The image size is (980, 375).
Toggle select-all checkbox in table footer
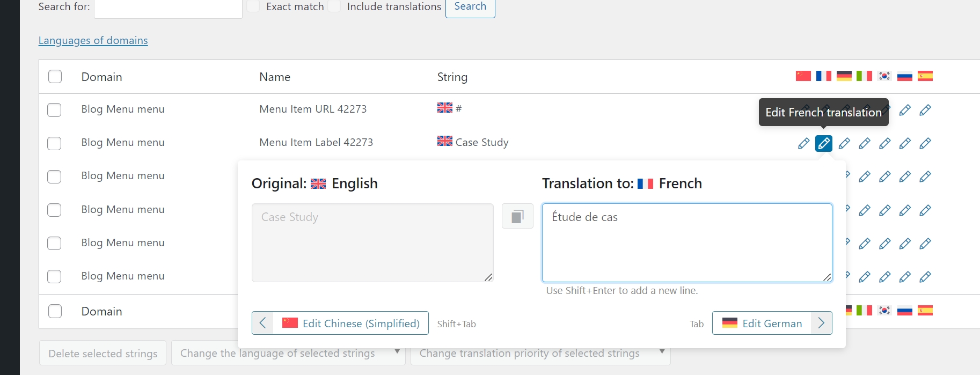coord(55,311)
